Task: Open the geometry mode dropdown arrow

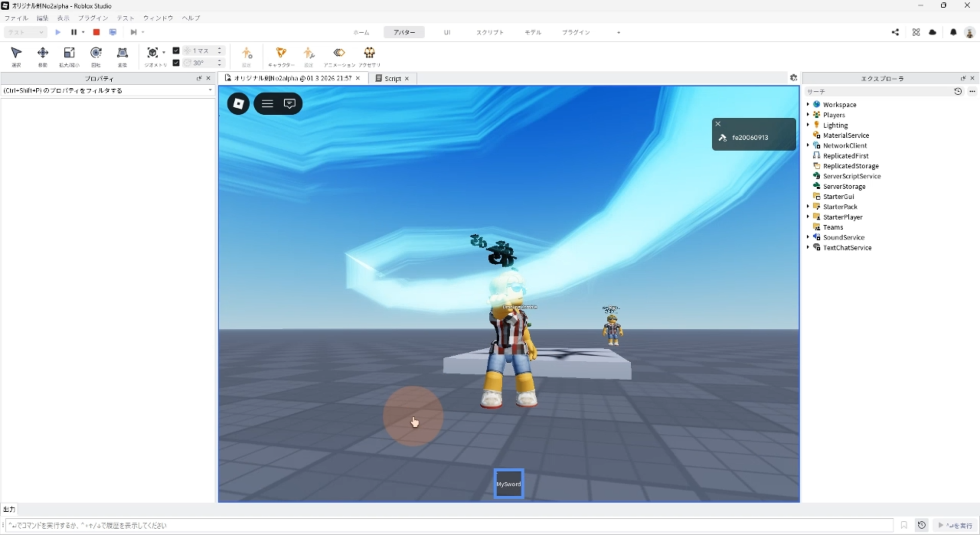Action: pyautogui.click(x=164, y=52)
